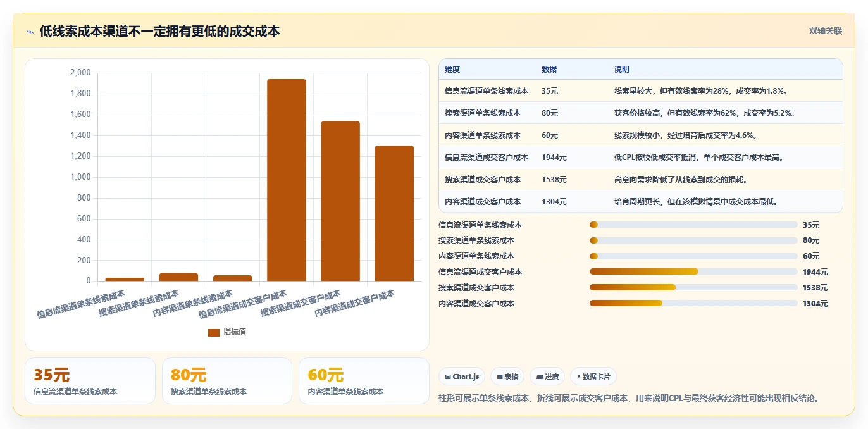Select table cell 搜索渠道单条线索成本
Image resolution: width=868 pixels, height=429 pixels.
point(483,113)
